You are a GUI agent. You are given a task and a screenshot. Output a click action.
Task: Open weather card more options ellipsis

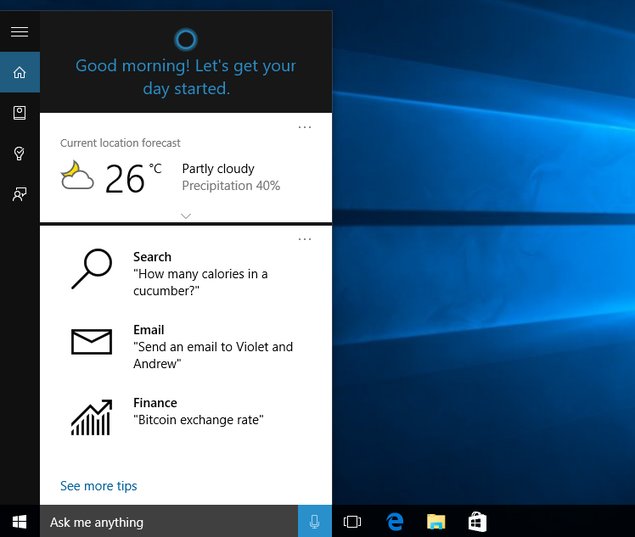pos(305,127)
